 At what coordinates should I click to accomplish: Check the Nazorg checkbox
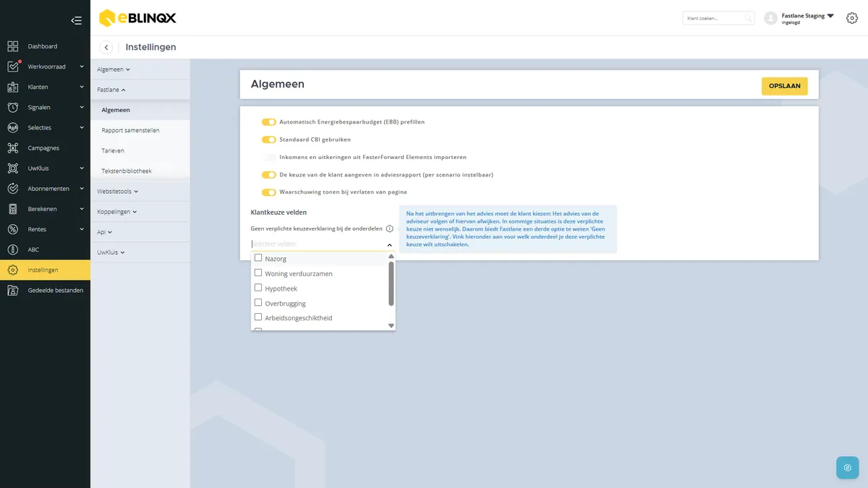[x=258, y=258]
